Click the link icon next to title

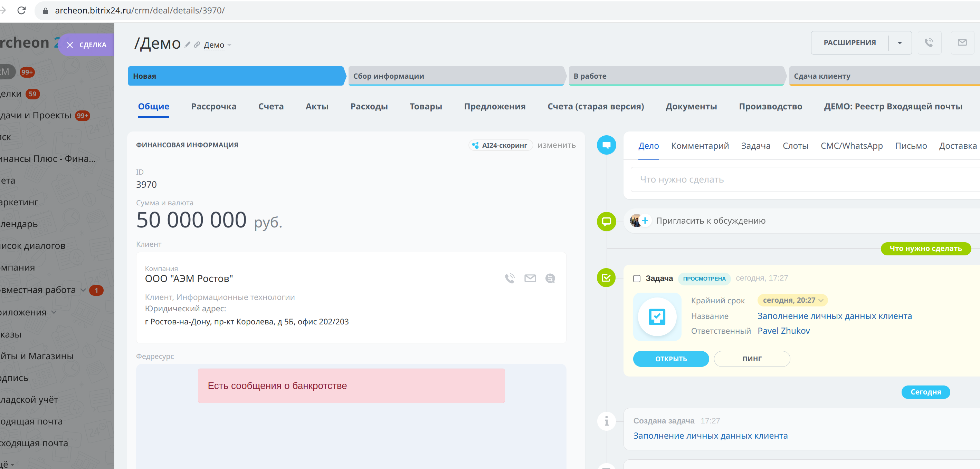(197, 45)
